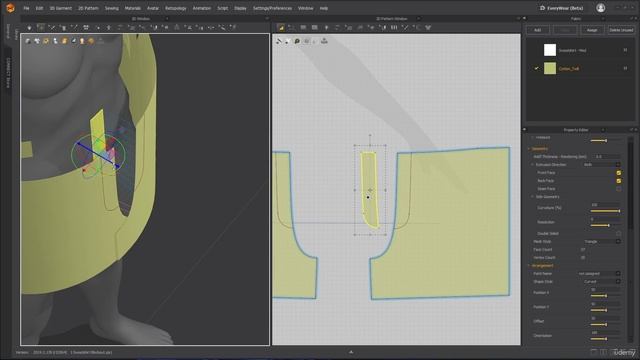Open the user account avatar icon

point(600,8)
